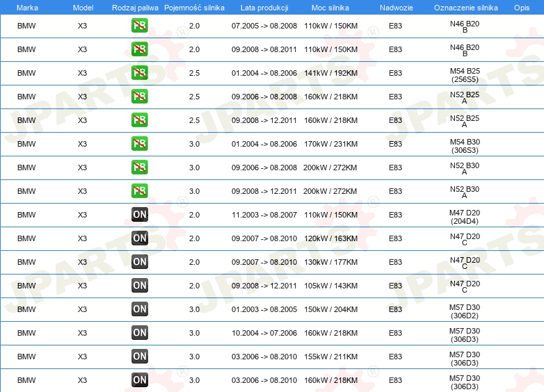Screen dimensions: 544x392
Task: Click the E83 body cell in the 105kW / 143KM row
Action: [x=395, y=285]
